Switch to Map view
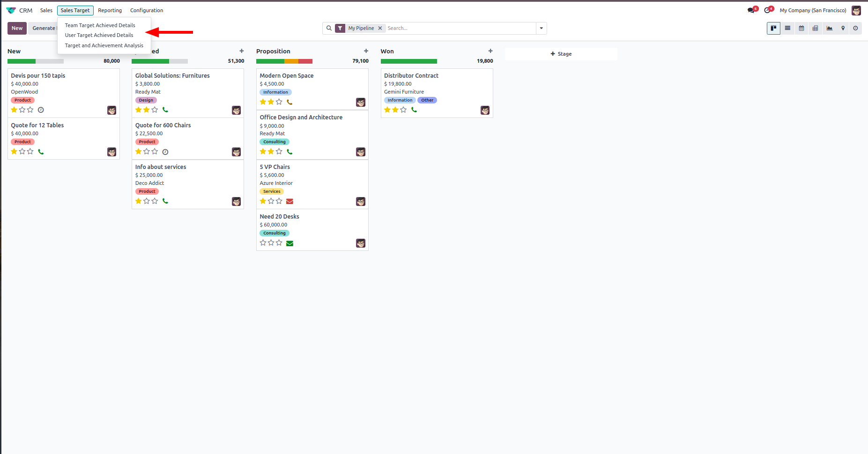 843,28
